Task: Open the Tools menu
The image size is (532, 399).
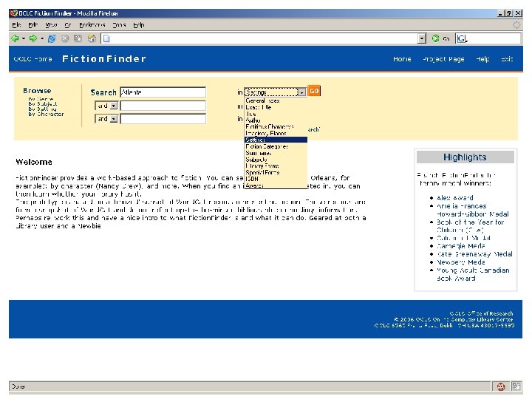Action: (119, 25)
